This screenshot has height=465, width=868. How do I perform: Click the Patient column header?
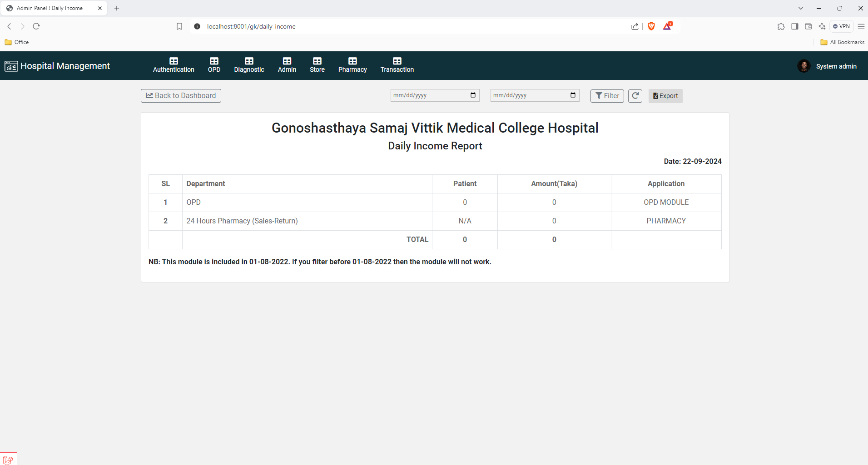pos(465,184)
